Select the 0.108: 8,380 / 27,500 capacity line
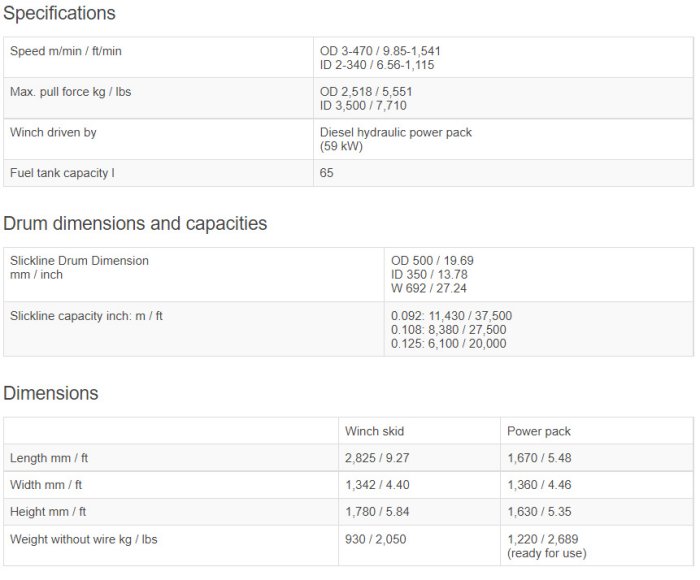This screenshot has height=580, width=700. 448,330
